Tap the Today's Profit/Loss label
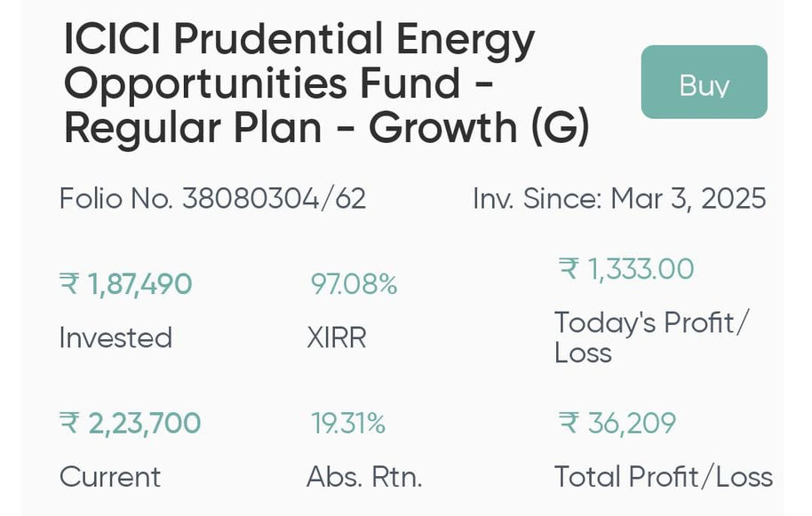This screenshot has height=516, width=812. (x=651, y=337)
